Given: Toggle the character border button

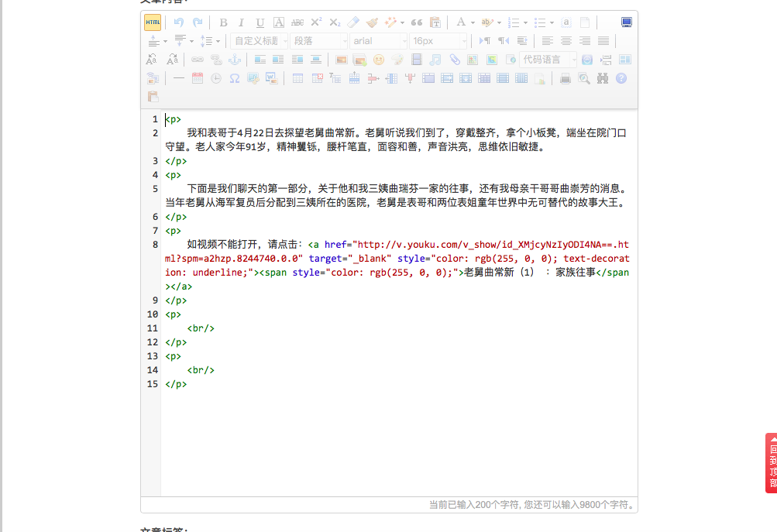Looking at the screenshot, I should pyautogui.click(x=278, y=22).
